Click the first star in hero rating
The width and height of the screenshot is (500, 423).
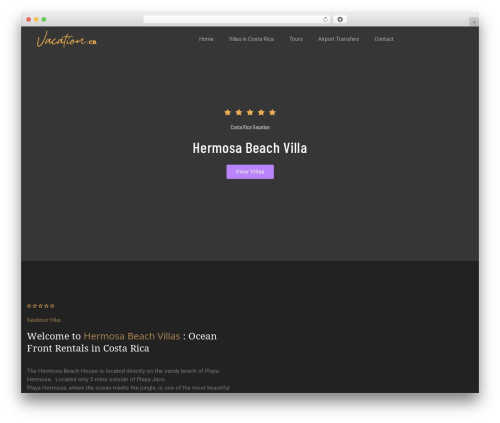[x=228, y=112]
